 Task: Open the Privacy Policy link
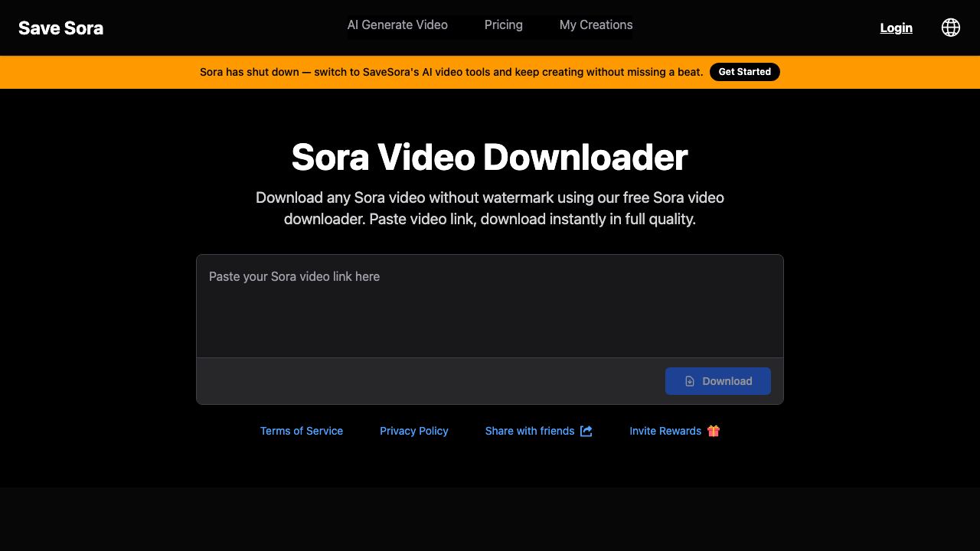point(414,431)
